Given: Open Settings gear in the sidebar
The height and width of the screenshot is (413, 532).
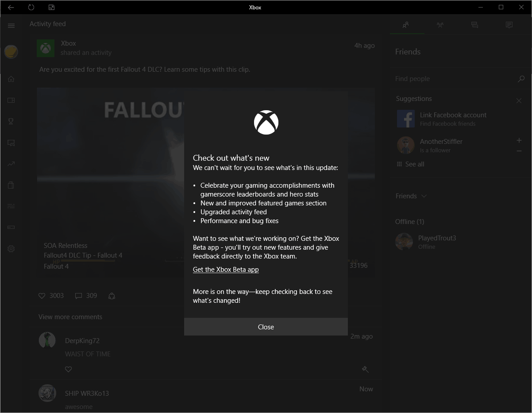Looking at the screenshot, I should (11, 249).
